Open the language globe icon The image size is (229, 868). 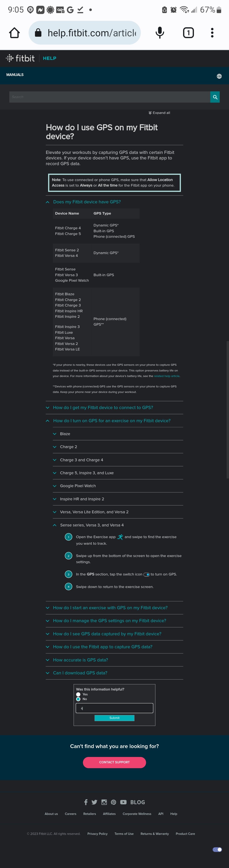click(x=219, y=76)
